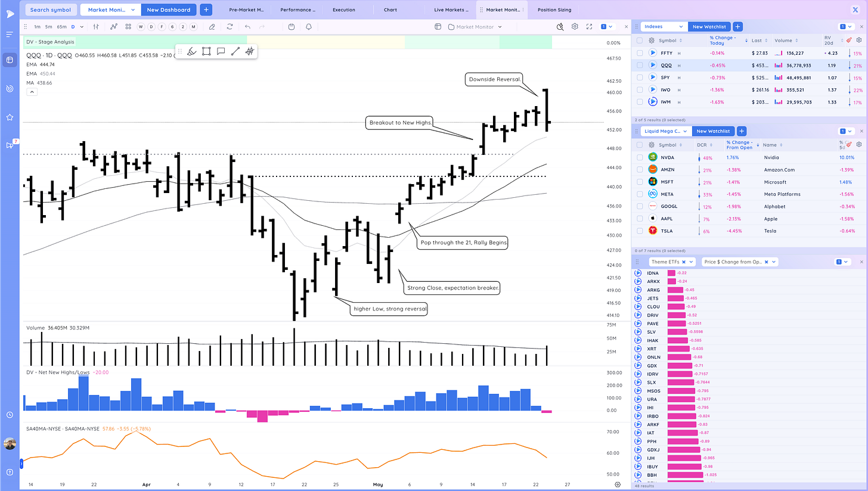Image resolution: width=868 pixels, height=491 pixels.
Task: Open the calendar icon in chart toolbar
Action: pos(291,27)
